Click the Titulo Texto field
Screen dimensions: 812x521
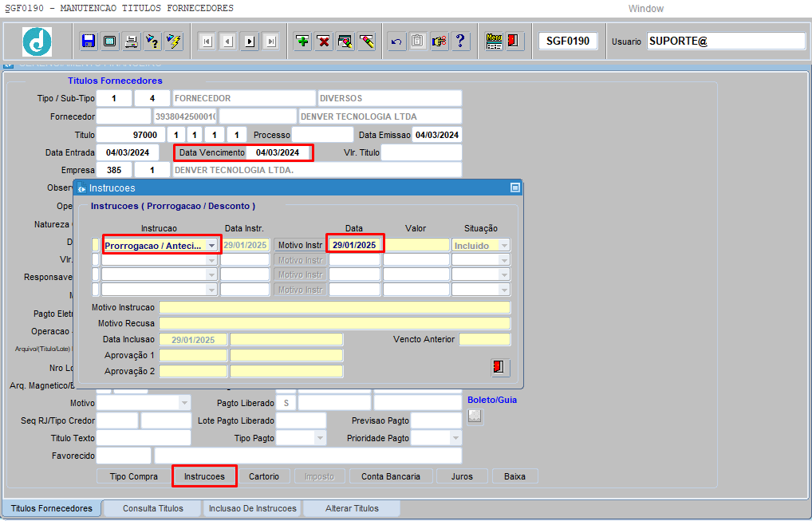click(144, 438)
